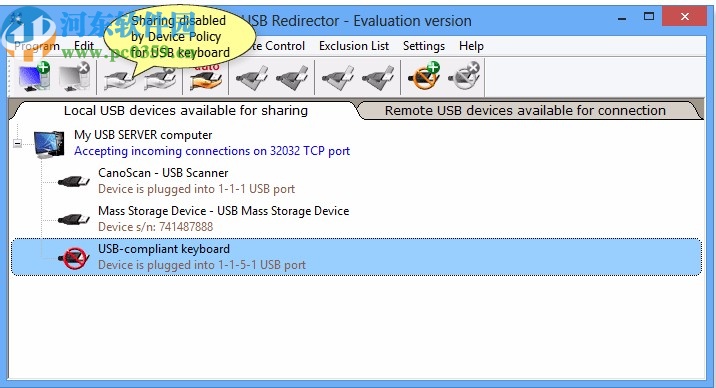Open the Help menu
The width and height of the screenshot is (716, 388).
click(x=471, y=46)
